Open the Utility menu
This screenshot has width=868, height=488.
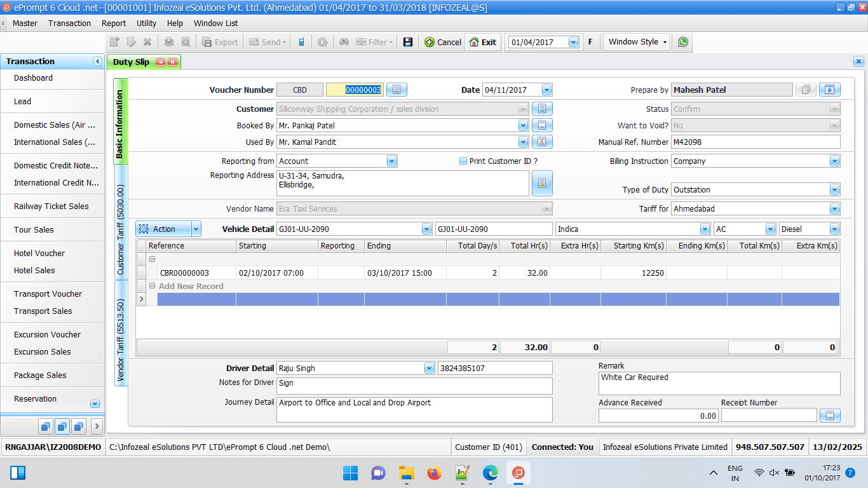point(146,23)
